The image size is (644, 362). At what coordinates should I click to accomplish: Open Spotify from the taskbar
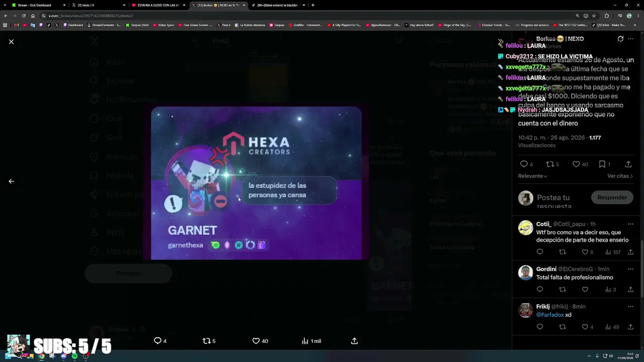[x=74, y=356]
